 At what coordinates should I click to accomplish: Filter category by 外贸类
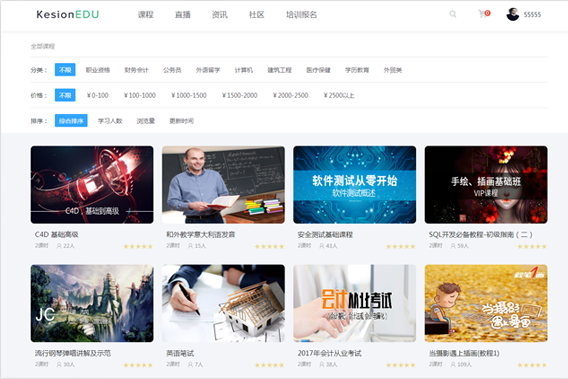(393, 70)
